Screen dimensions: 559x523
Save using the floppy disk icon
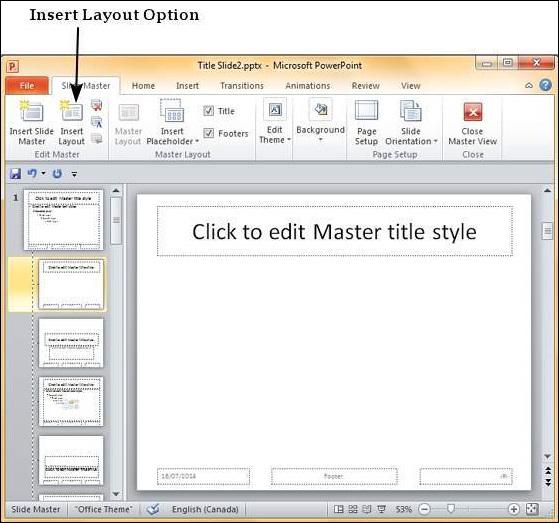click(x=15, y=174)
